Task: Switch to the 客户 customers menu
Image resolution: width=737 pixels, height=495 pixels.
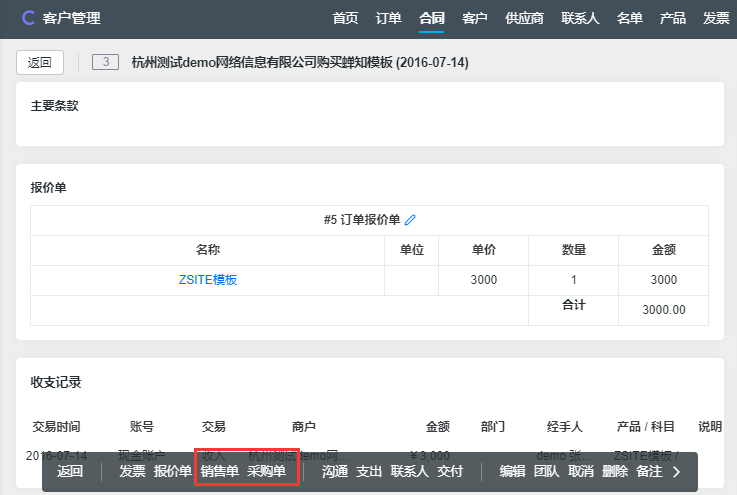Action: tap(475, 18)
